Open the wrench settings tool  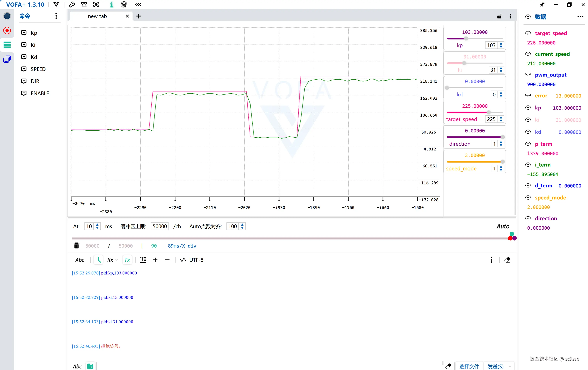[x=72, y=4]
